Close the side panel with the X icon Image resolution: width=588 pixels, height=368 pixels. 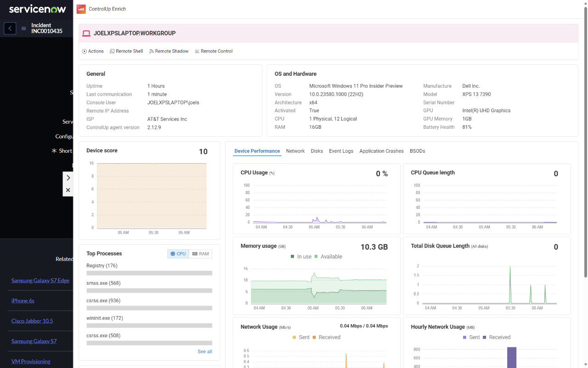[x=68, y=190]
